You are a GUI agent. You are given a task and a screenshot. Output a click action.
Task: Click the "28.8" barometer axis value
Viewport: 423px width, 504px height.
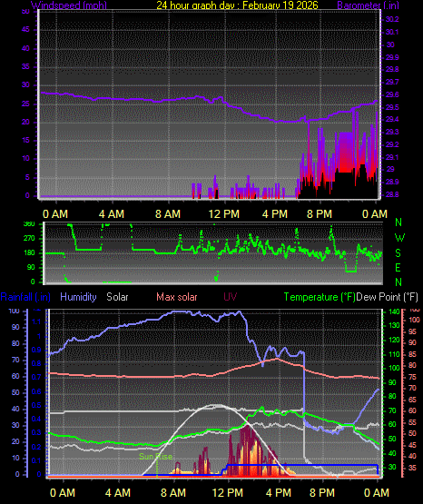(x=392, y=194)
